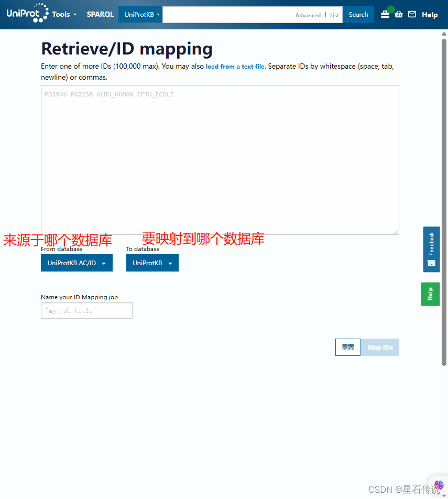Click the Name your ID Mapping job label

[79, 297]
